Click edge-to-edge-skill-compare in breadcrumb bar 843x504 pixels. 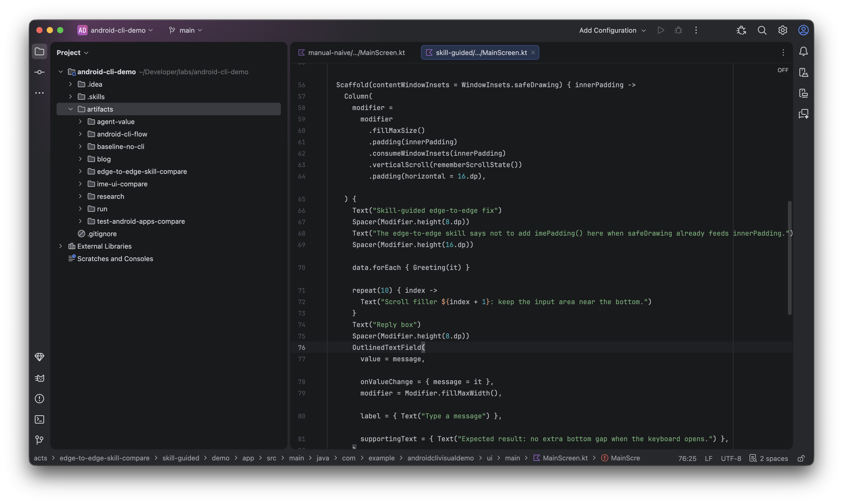click(105, 458)
